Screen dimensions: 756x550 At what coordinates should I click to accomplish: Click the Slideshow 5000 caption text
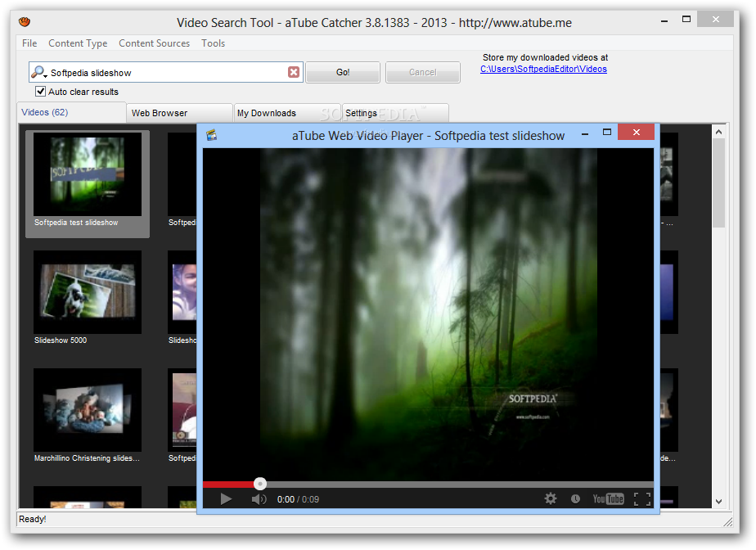point(61,340)
